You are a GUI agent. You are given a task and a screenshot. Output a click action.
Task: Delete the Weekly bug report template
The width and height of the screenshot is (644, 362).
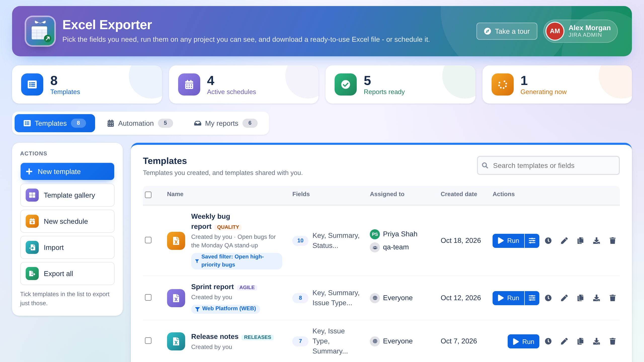tap(613, 241)
